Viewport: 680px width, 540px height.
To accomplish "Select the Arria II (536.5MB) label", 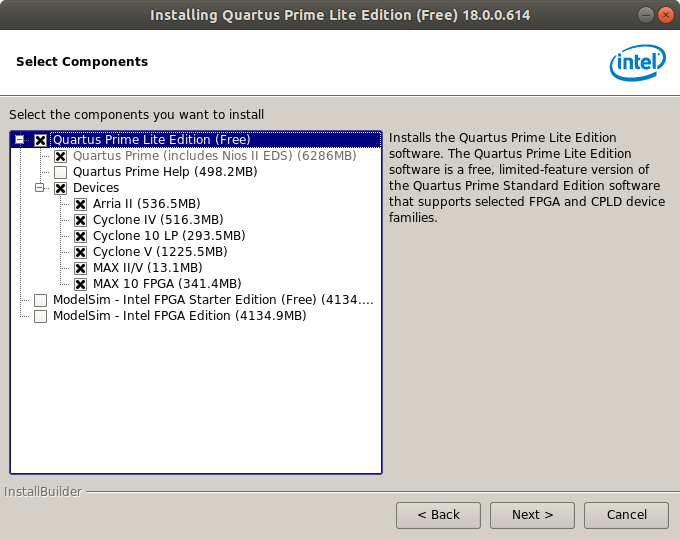I will click(147, 204).
